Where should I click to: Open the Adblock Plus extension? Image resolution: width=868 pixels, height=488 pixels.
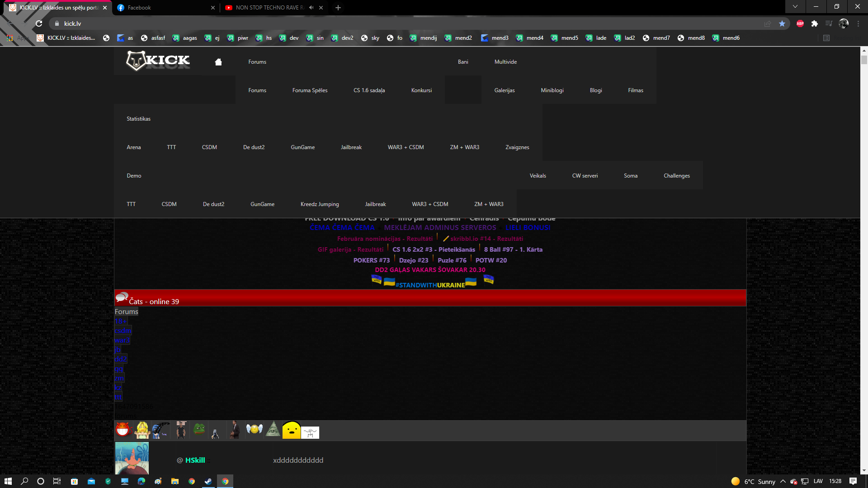(800, 23)
